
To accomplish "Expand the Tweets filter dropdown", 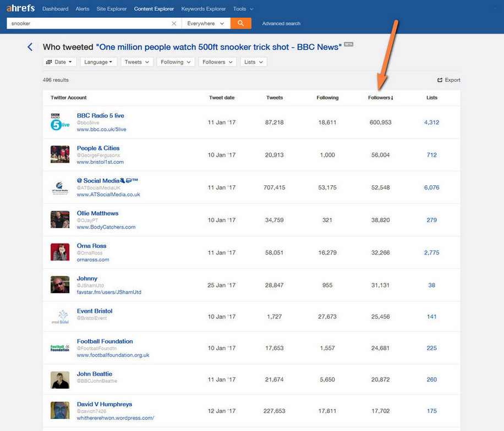I will (x=137, y=62).
